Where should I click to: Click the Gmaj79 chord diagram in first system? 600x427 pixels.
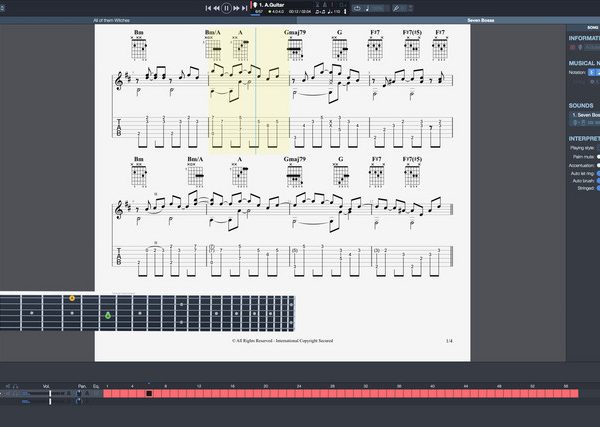tap(295, 49)
